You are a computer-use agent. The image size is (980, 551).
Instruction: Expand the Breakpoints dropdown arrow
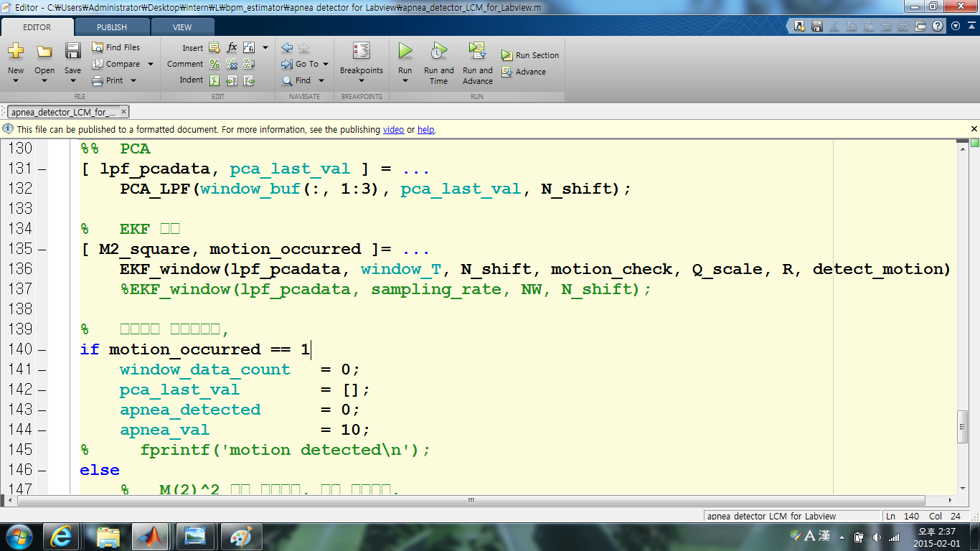pos(361,80)
